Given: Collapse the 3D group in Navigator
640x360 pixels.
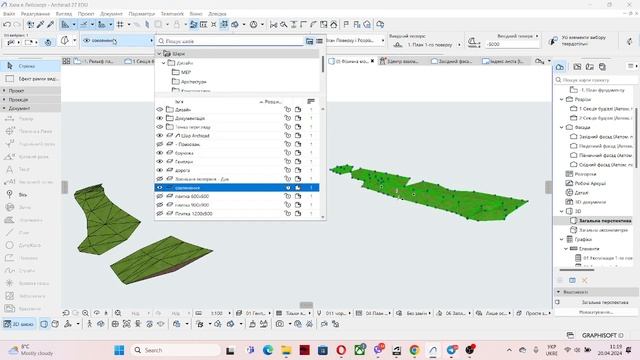Looking at the screenshot, I should click(x=562, y=211).
